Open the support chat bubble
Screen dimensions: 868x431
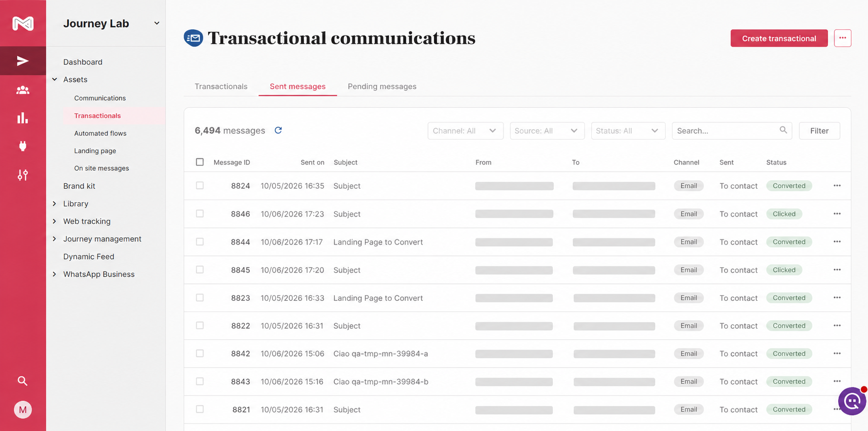pyautogui.click(x=852, y=401)
